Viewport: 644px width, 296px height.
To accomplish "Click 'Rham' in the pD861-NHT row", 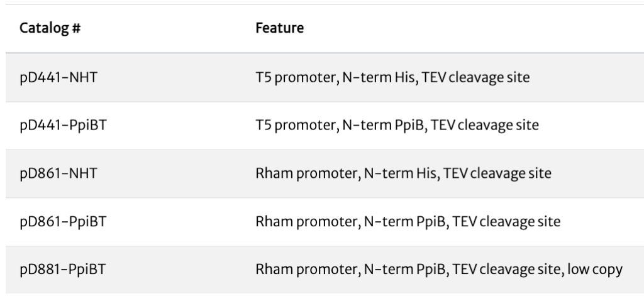I will 274,173.
